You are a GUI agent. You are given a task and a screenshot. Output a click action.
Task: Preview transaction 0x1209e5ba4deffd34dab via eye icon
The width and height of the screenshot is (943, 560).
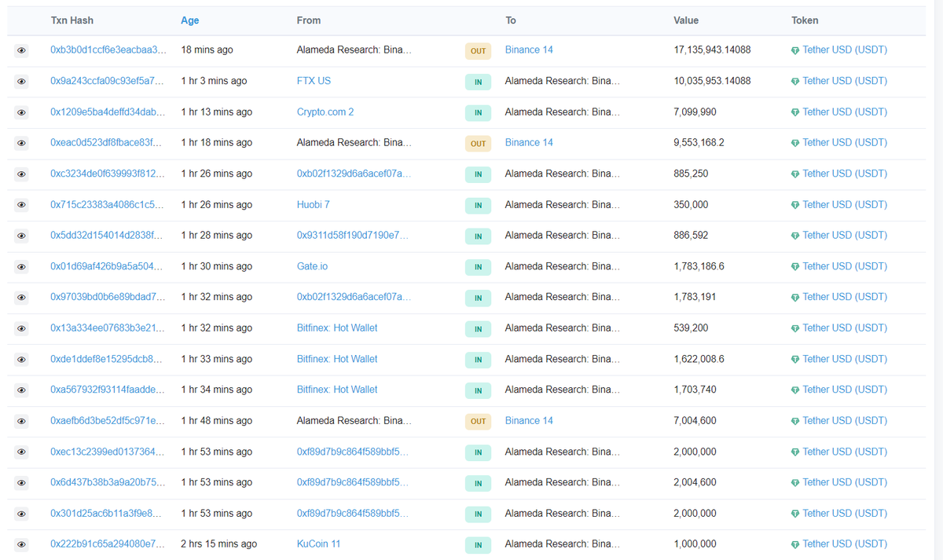click(21, 112)
